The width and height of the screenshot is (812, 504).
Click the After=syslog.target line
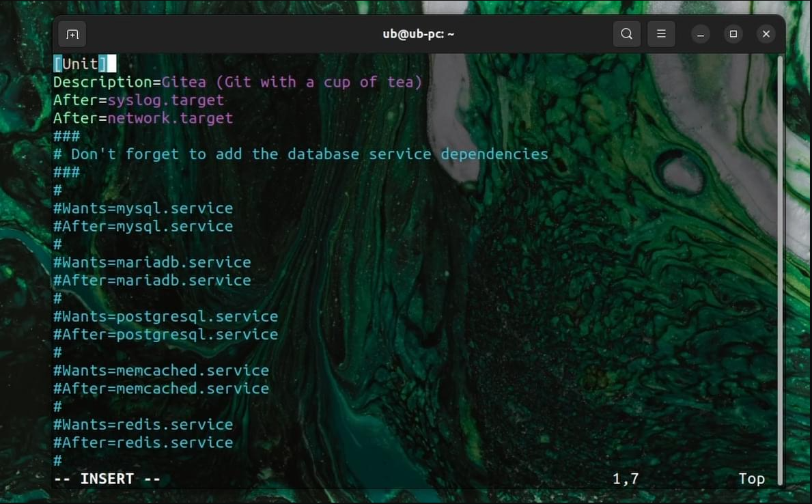(139, 100)
